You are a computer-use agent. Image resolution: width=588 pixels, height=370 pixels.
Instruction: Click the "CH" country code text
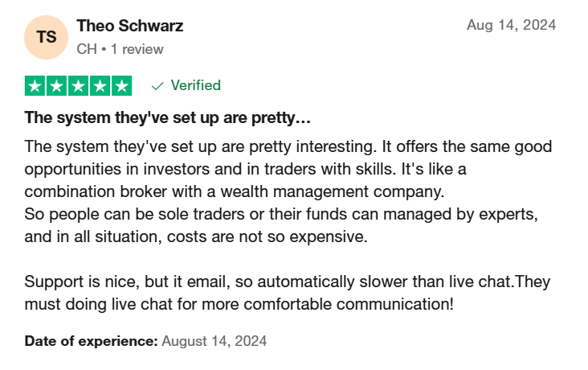87,49
